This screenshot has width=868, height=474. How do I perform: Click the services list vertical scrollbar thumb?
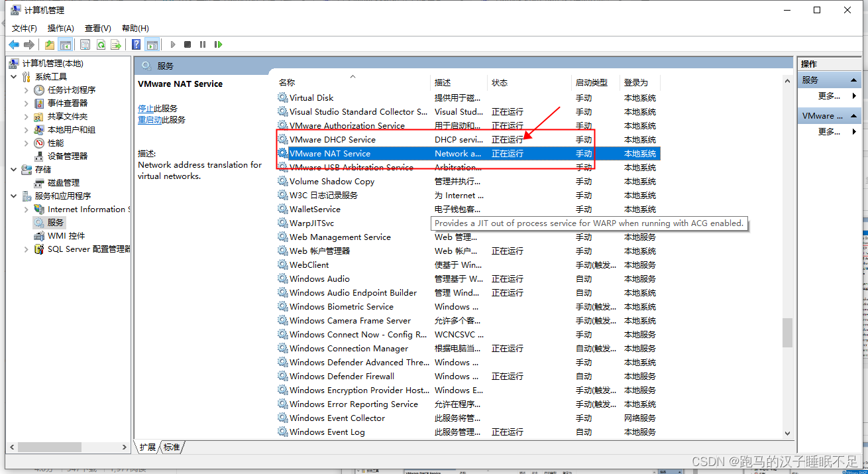click(787, 332)
